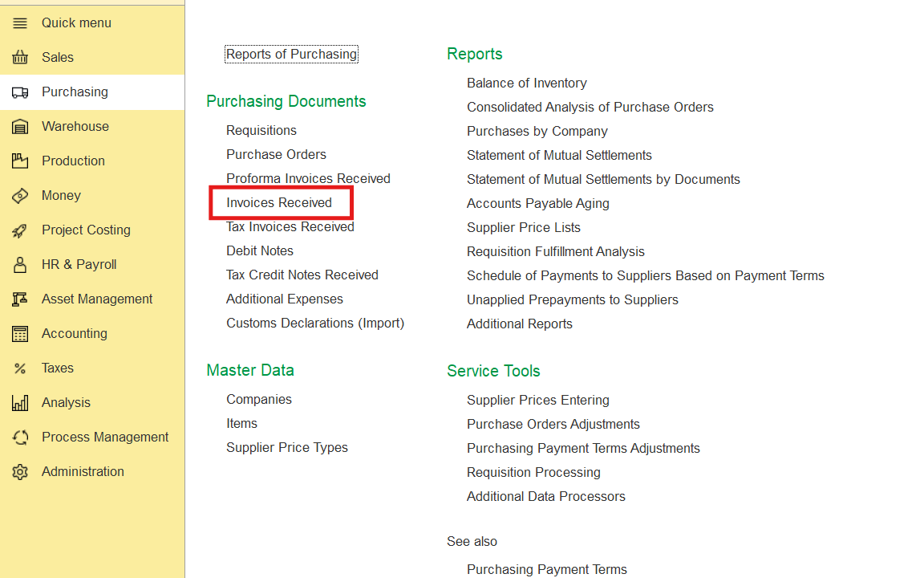
Task: Click the Accounting calculator icon
Action: click(20, 334)
